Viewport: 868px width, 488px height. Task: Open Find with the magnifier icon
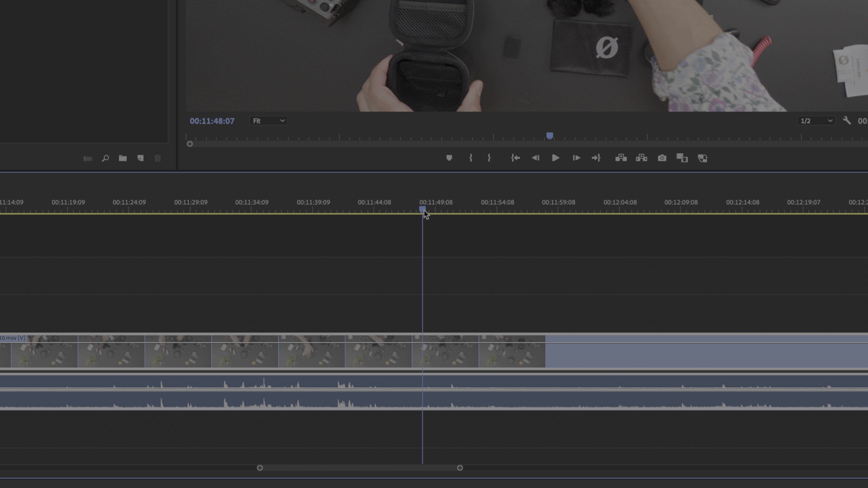(x=106, y=158)
